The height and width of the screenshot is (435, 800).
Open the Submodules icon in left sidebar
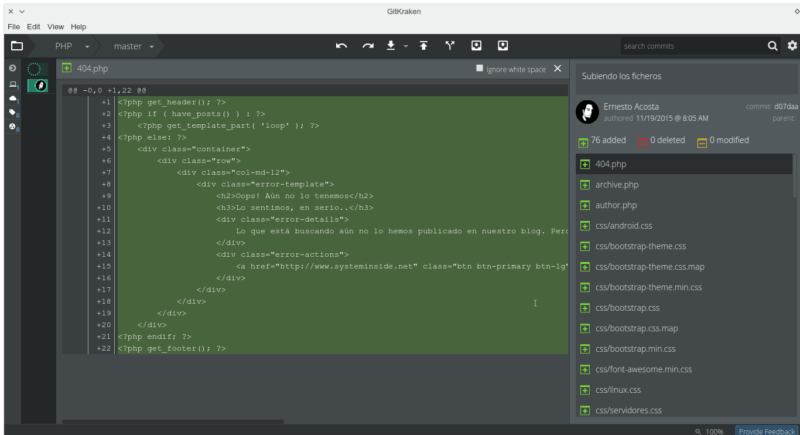13,127
